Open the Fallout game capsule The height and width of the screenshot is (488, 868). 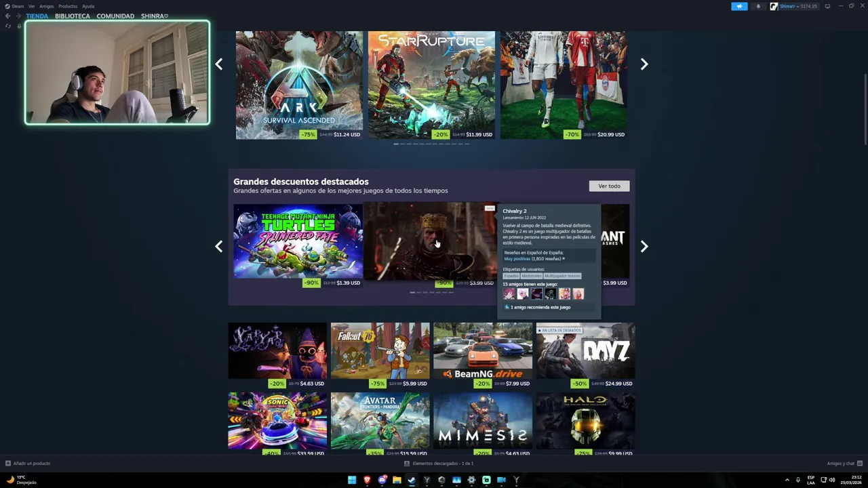380,350
